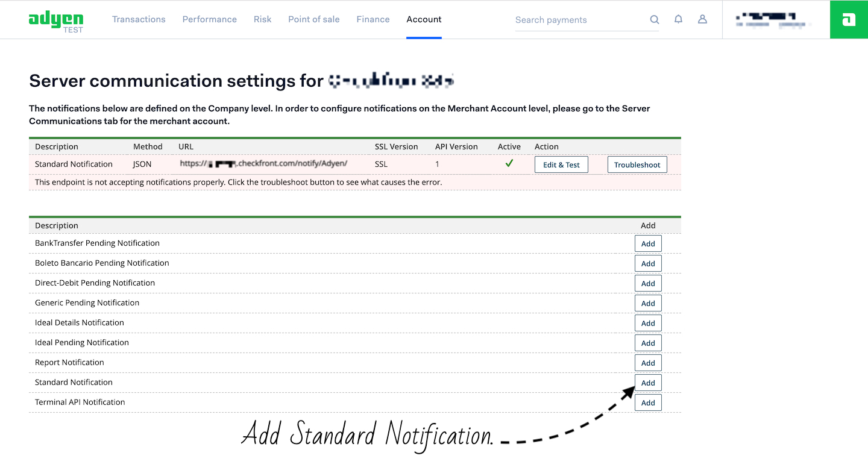The height and width of the screenshot is (476, 868).
Task: Add Terminal API Notification
Action: (x=648, y=402)
